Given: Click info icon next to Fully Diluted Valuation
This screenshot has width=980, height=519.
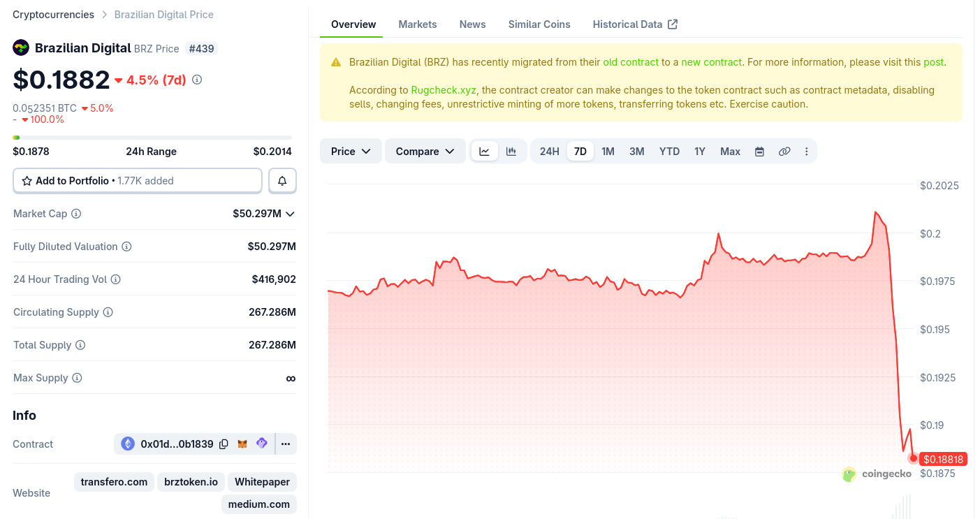Looking at the screenshot, I should point(126,247).
